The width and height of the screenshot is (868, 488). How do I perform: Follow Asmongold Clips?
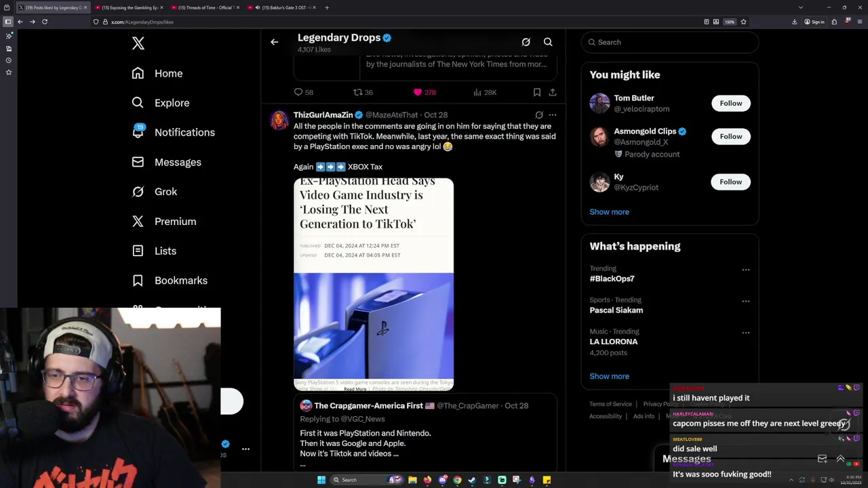[x=731, y=136]
